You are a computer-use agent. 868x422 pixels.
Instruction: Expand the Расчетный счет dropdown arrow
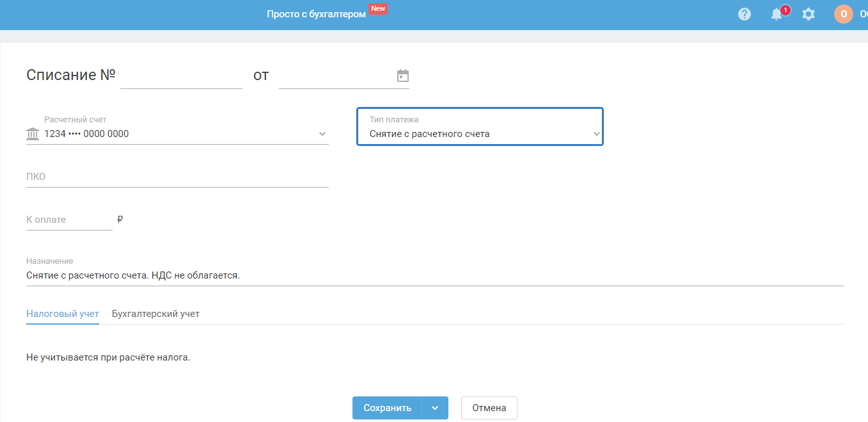click(x=322, y=134)
